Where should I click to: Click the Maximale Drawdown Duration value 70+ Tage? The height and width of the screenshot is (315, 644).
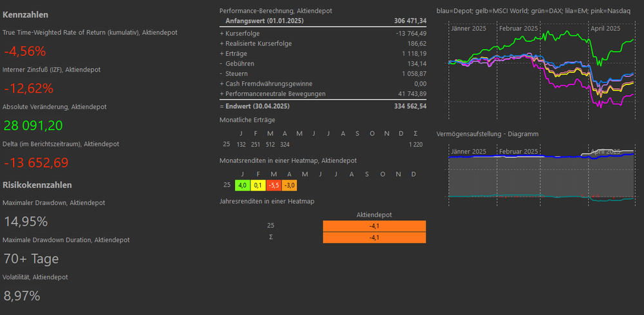(x=31, y=259)
